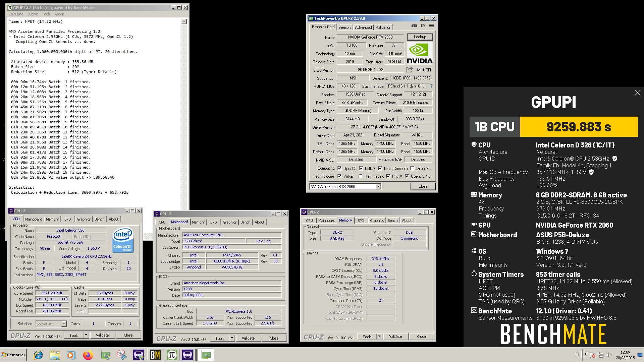
Task: Toggle the UEFI checkbox in GPU-Z
Action: point(419,70)
